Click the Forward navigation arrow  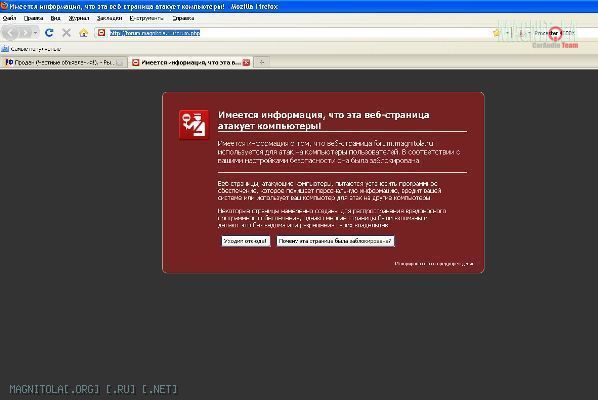(25, 33)
